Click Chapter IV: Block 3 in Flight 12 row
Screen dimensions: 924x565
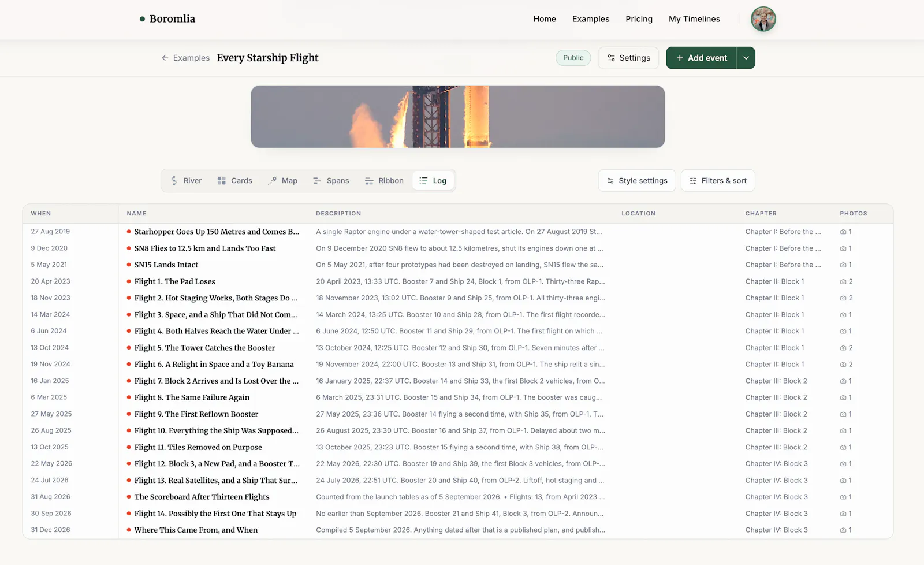click(x=777, y=464)
